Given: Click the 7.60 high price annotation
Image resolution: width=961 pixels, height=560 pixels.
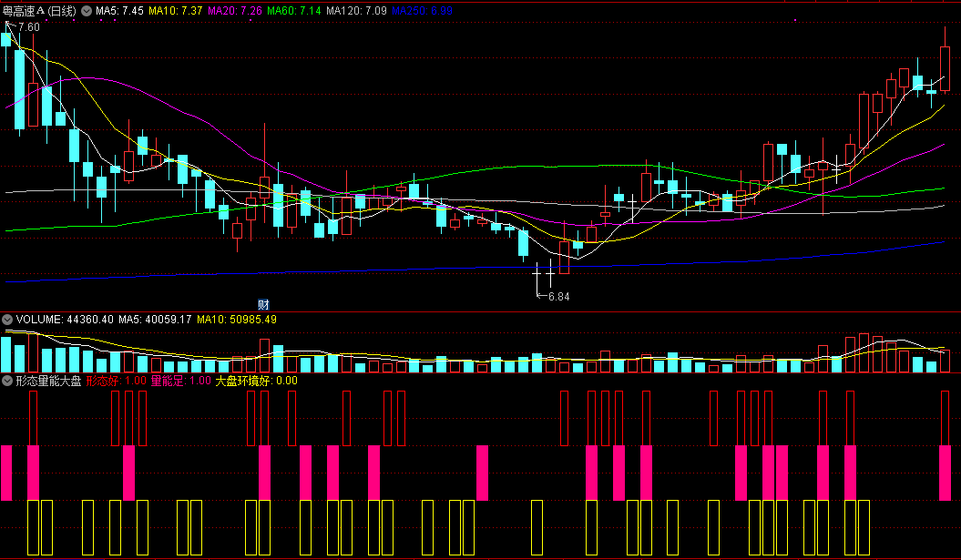Looking at the screenshot, I should [x=29, y=27].
